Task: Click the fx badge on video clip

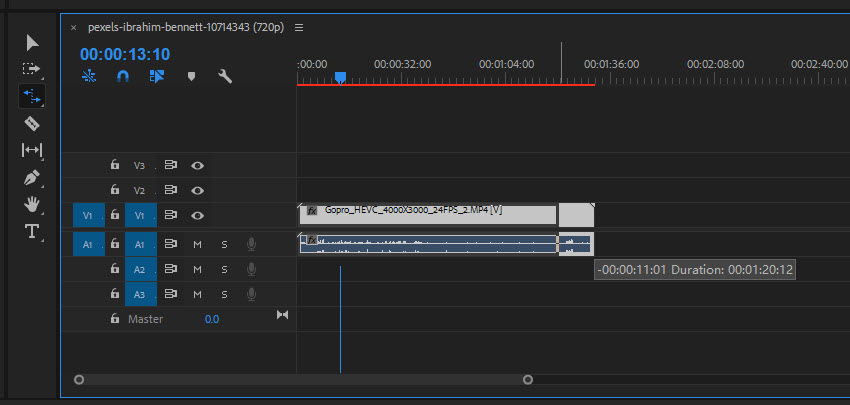Action: pyautogui.click(x=312, y=210)
